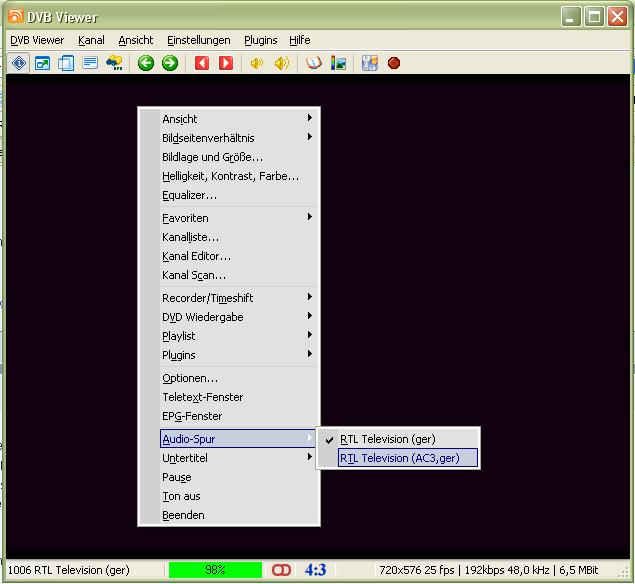
Task: Close the DVB Viewer window
Action: point(617,17)
